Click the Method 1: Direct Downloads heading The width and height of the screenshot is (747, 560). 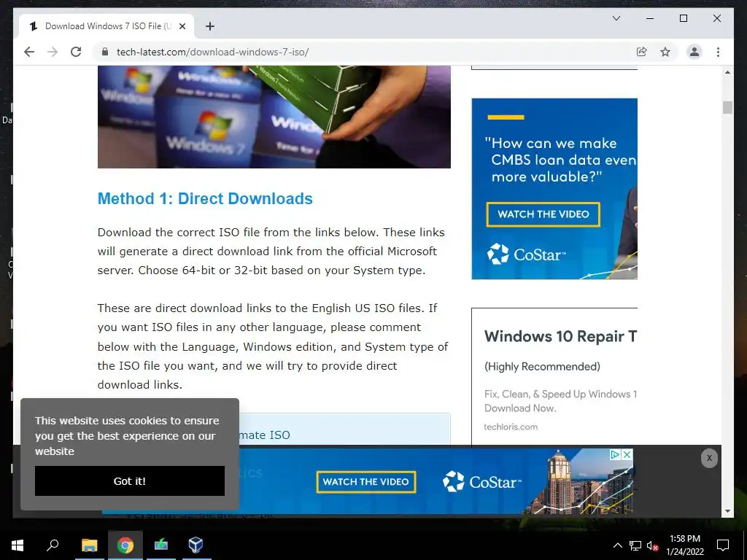205,198
